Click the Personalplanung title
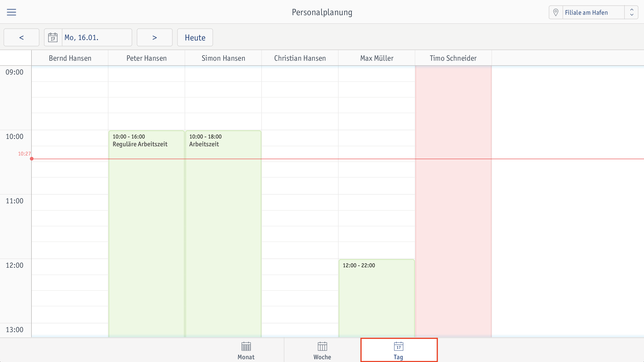 (322, 12)
